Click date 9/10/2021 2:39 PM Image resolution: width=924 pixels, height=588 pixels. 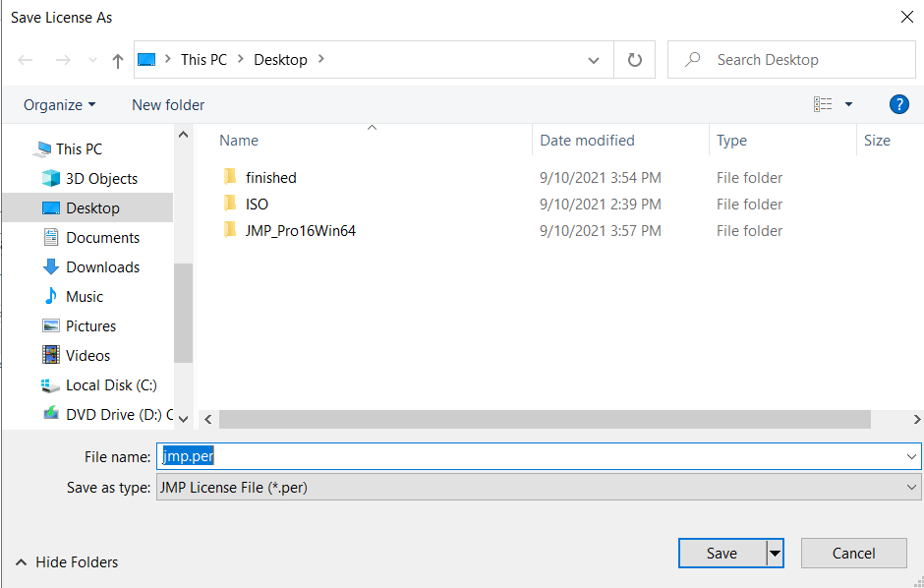coord(601,204)
